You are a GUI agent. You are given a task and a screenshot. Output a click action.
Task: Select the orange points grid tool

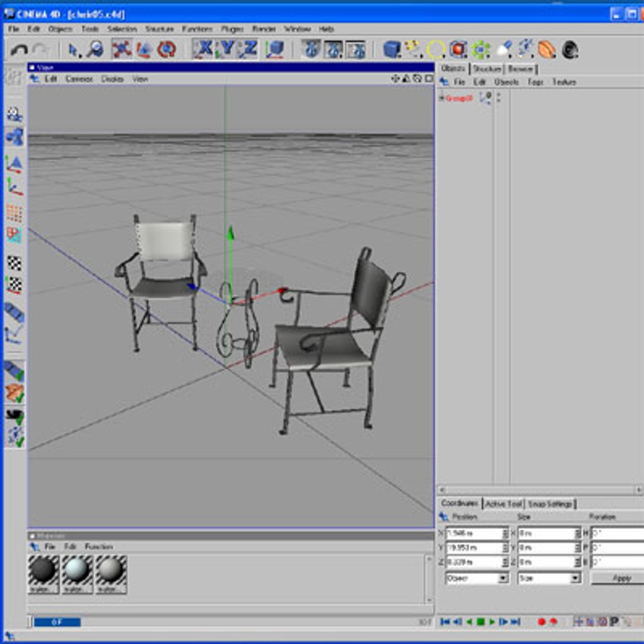[14, 214]
